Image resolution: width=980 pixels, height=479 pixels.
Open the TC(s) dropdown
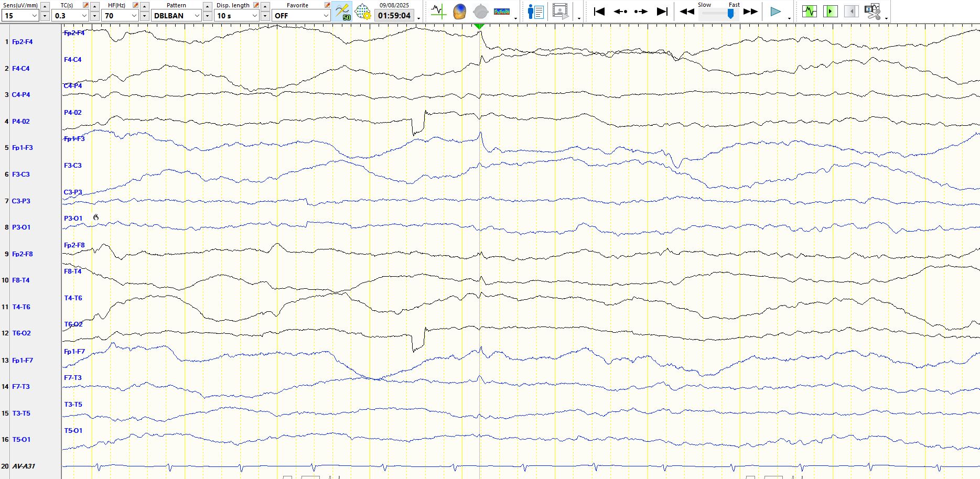click(x=84, y=16)
